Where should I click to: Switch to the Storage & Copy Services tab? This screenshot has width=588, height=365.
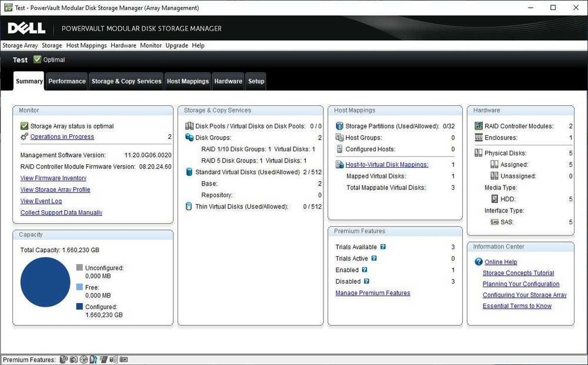click(x=126, y=81)
